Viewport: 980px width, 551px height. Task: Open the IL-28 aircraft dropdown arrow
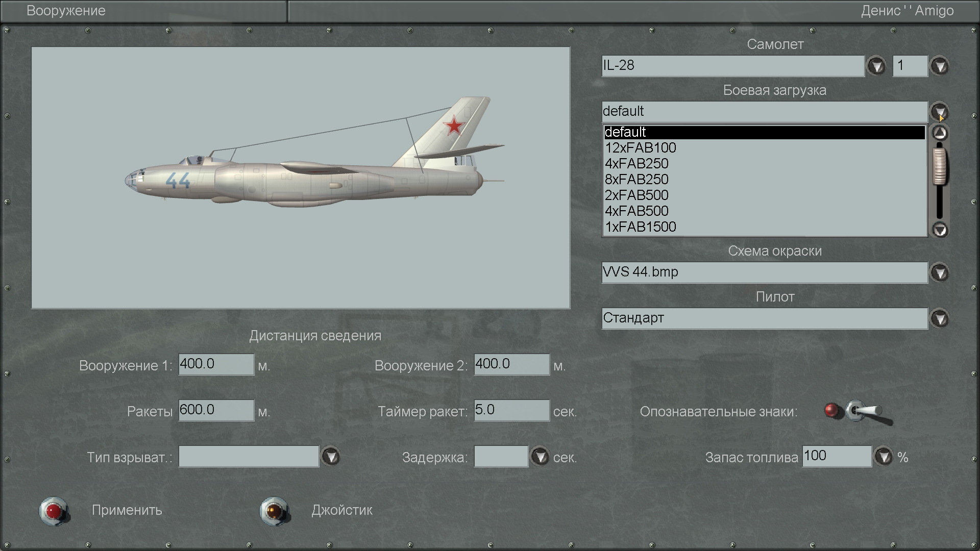tap(876, 66)
